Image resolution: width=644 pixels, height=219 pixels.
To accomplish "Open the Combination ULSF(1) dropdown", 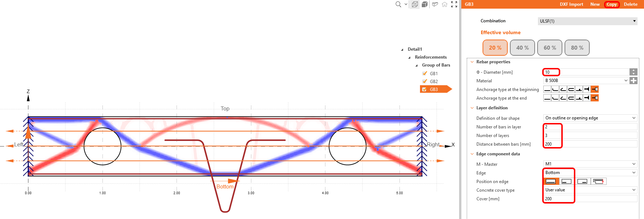I will (588, 21).
